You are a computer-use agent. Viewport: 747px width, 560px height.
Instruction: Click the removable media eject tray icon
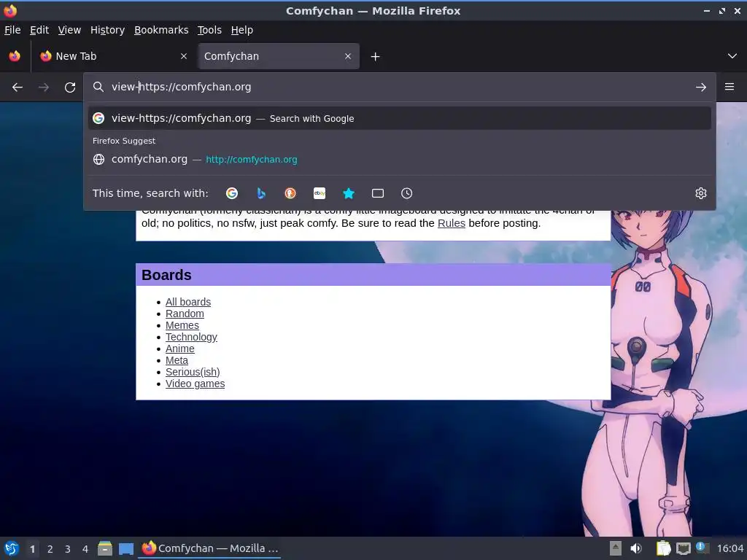(x=616, y=548)
